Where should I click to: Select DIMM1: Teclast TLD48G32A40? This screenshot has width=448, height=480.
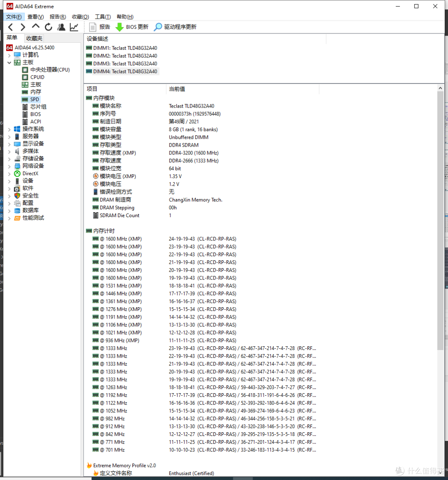click(x=122, y=48)
